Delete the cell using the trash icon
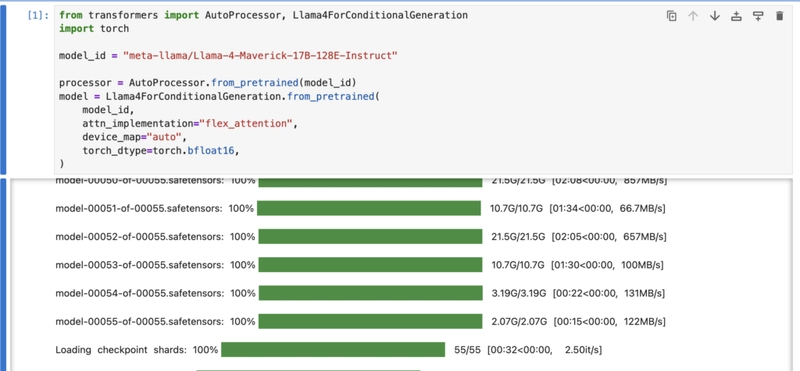Screen dimensions: 800x371 click(x=779, y=16)
